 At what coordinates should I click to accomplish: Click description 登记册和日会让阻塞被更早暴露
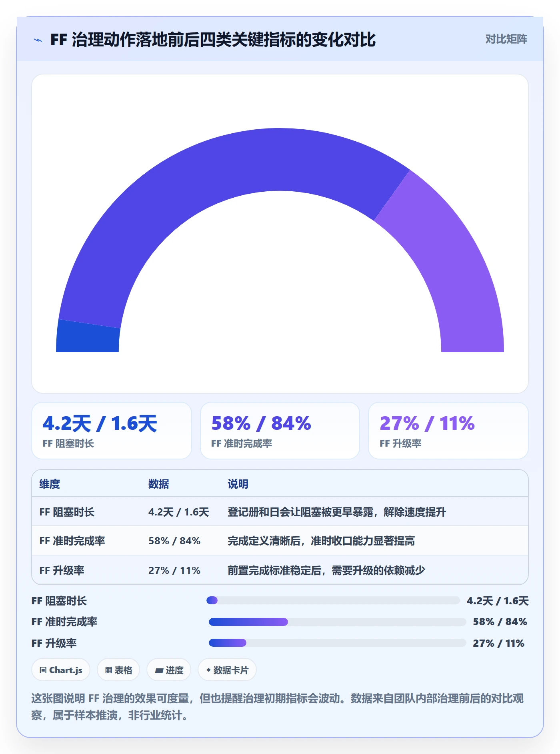coord(300,512)
